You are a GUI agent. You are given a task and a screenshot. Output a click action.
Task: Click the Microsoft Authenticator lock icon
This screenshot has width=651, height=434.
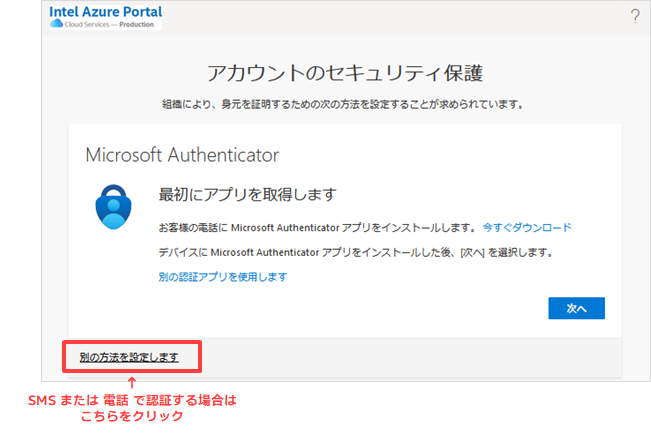[113, 207]
